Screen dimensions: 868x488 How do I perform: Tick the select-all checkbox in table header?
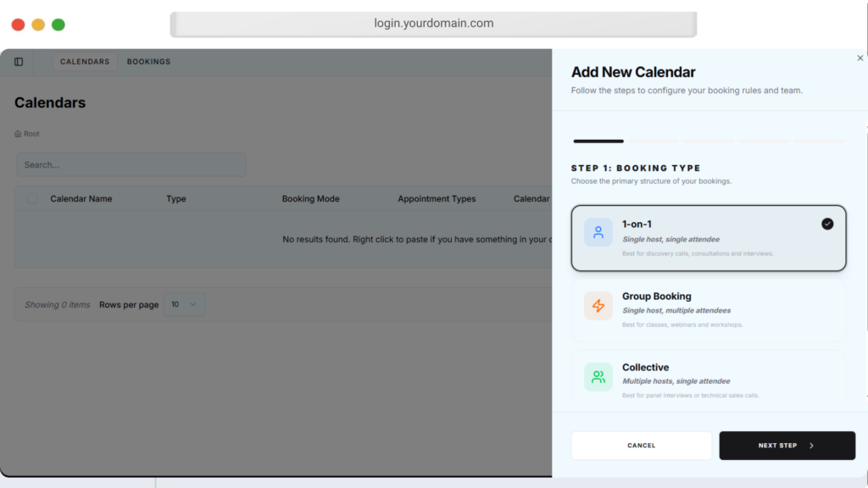point(32,199)
